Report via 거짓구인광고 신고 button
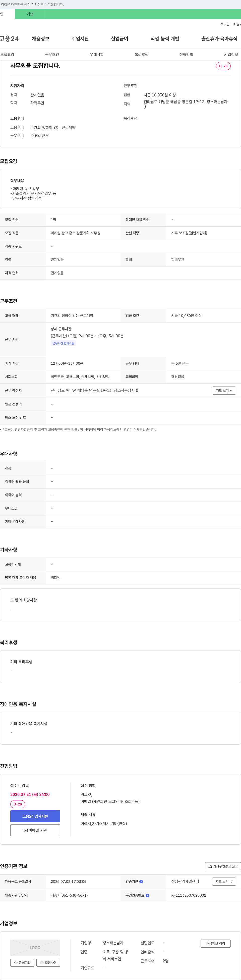Image resolution: width=241 pixels, height=980 pixels. point(223,866)
